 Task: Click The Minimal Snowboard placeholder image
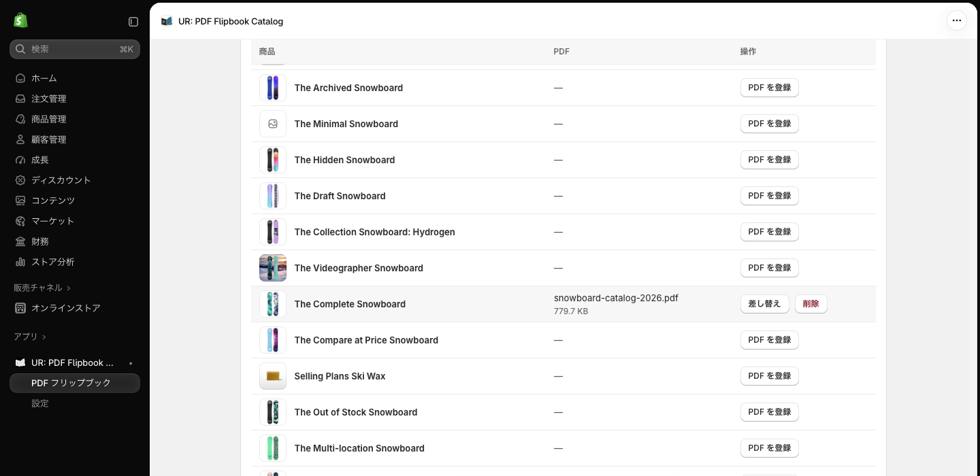point(273,124)
